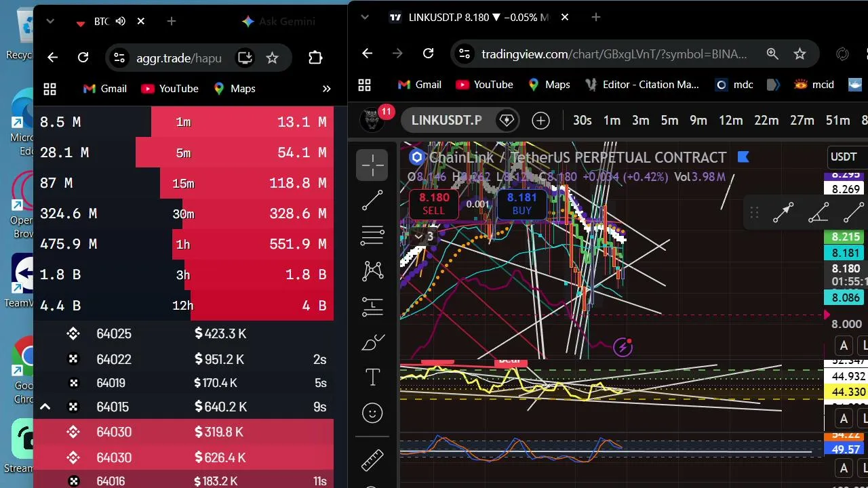Select the ruler measure tool
This screenshot has height=488, width=868.
(x=372, y=460)
